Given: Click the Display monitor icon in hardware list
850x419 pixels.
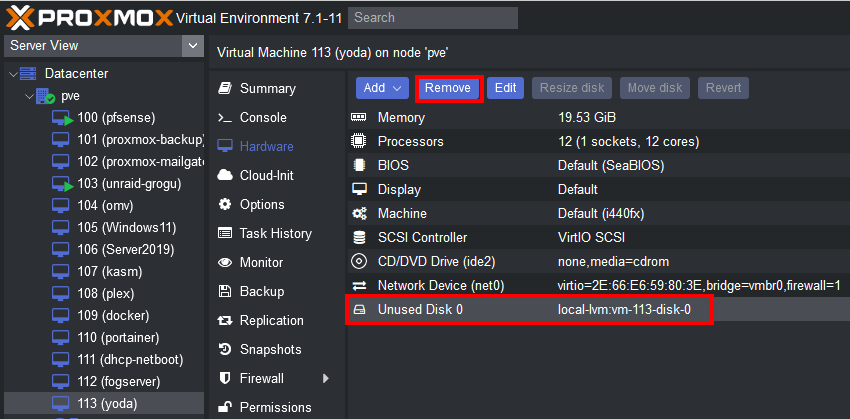Looking at the screenshot, I should [x=358, y=189].
